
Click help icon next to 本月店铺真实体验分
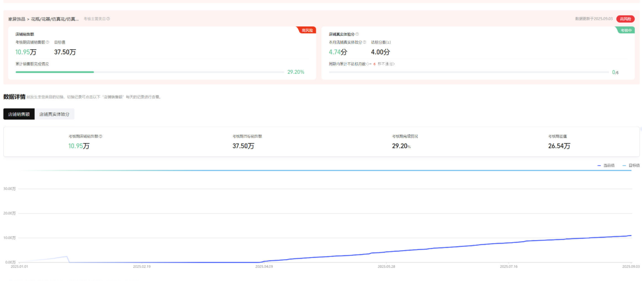coord(364,42)
